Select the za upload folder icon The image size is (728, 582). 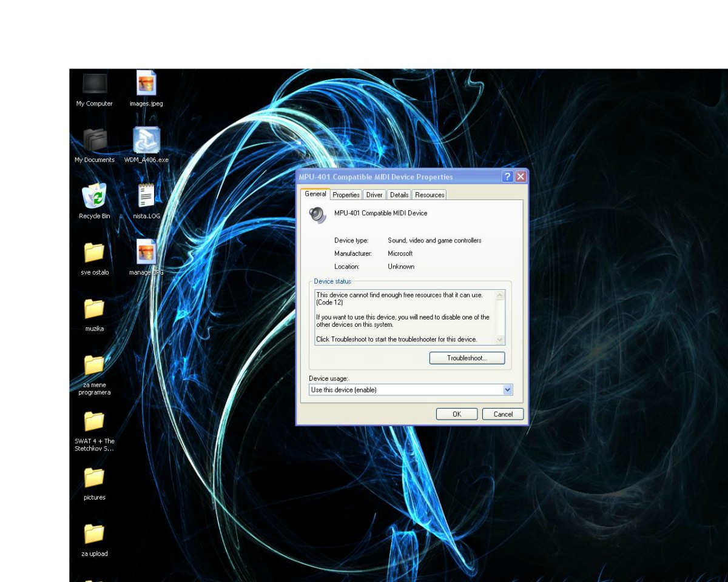[95, 535]
